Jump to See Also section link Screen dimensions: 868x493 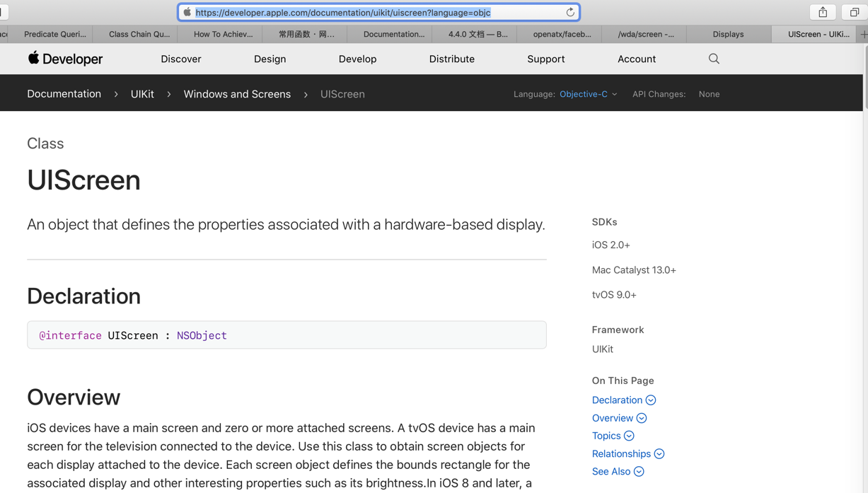611,472
